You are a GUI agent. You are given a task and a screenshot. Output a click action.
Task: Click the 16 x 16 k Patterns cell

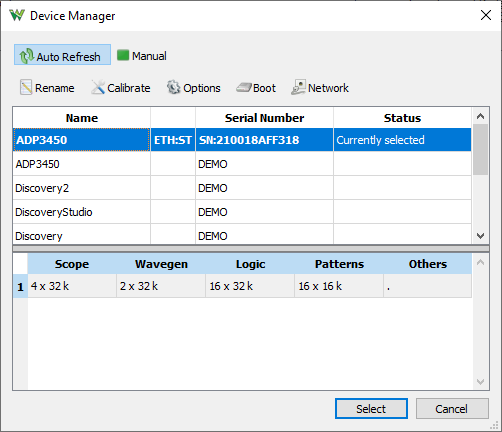(339, 286)
